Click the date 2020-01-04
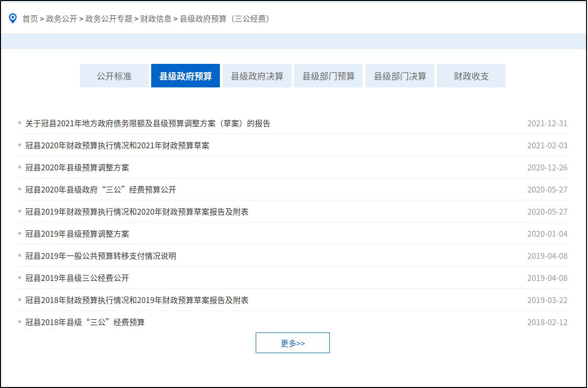 coord(547,234)
